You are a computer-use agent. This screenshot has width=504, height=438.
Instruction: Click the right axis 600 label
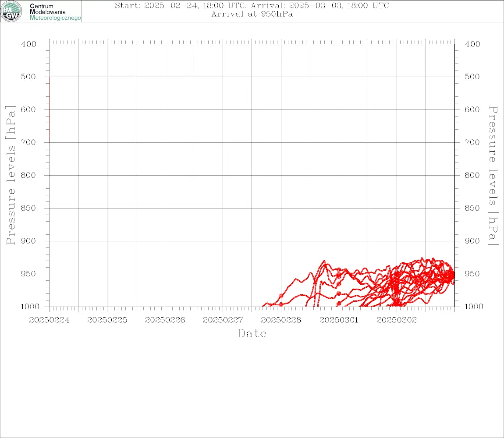coord(472,109)
